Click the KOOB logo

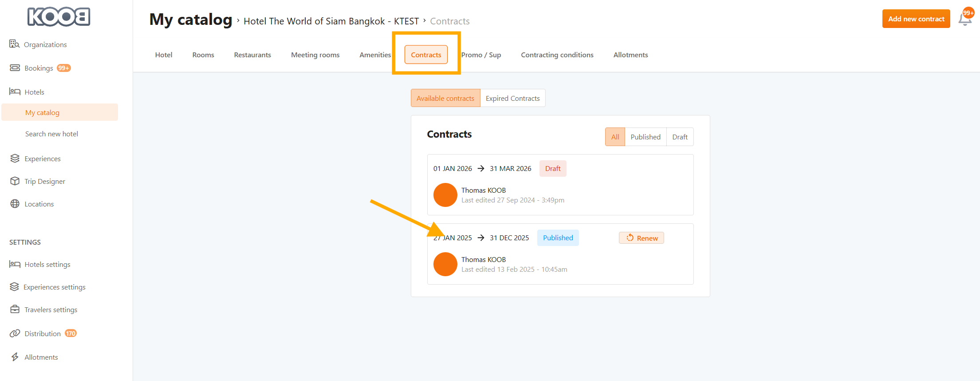[59, 17]
